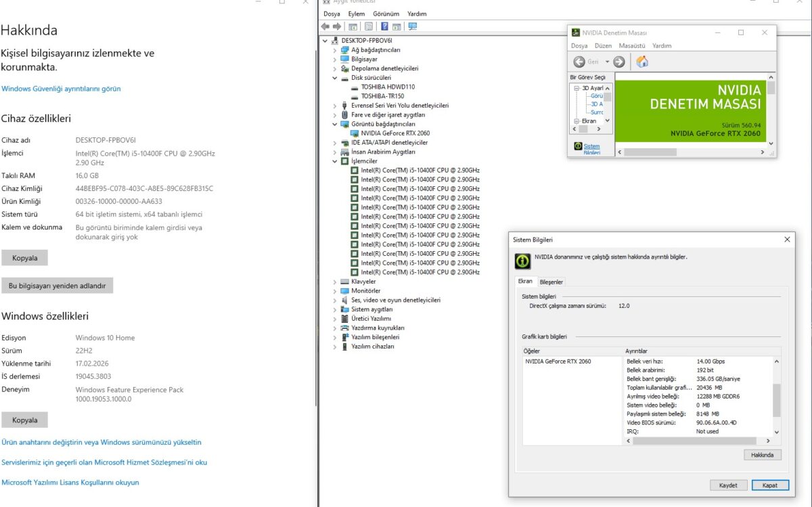Click the Video BIOS sürümü value 90.06.6A.00.4D
The height and width of the screenshot is (507, 812).
pos(717,422)
